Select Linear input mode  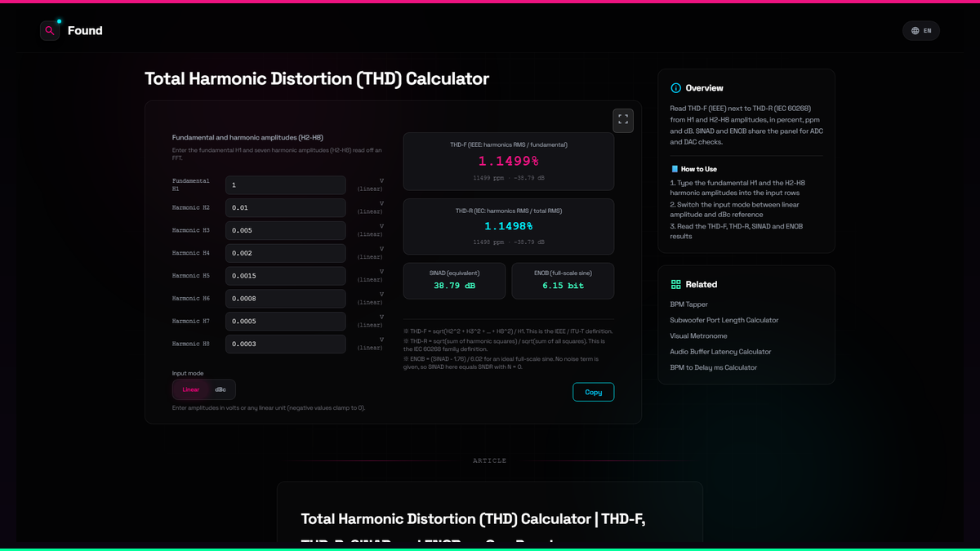tap(191, 389)
